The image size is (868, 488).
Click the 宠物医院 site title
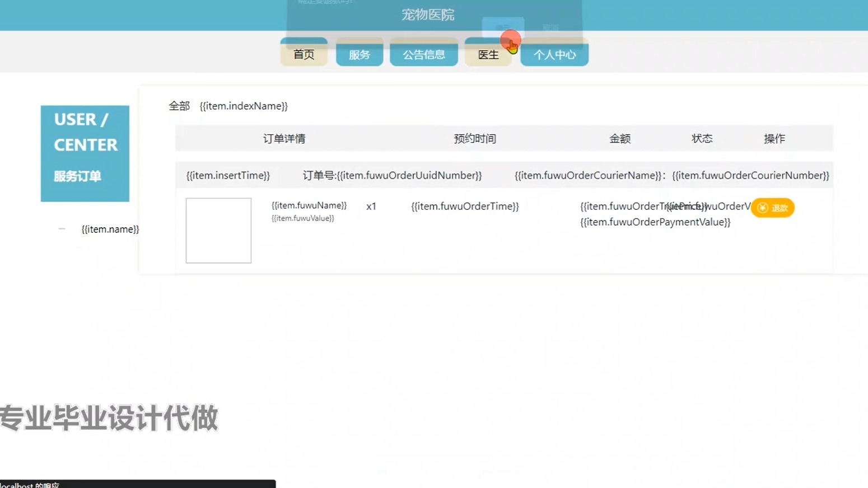click(x=428, y=15)
